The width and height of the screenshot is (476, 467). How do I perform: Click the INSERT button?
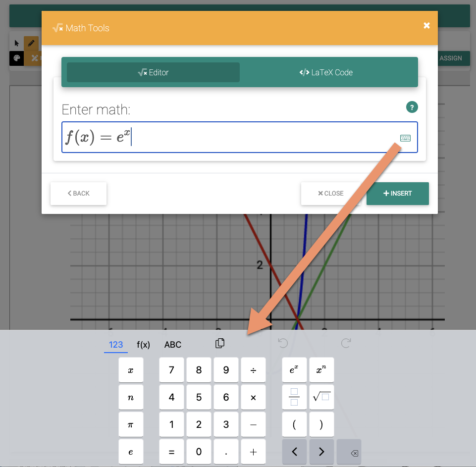[x=397, y=193]
